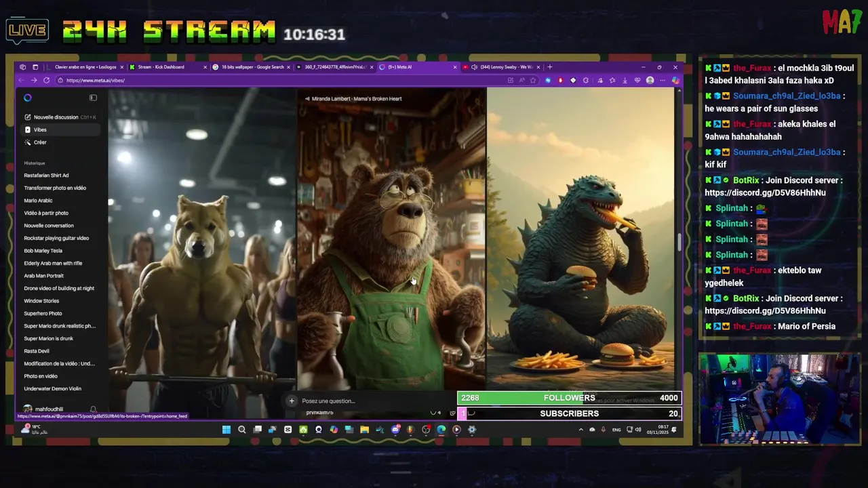Switch the ENG keyboard language indicator

tap(616, 430)
